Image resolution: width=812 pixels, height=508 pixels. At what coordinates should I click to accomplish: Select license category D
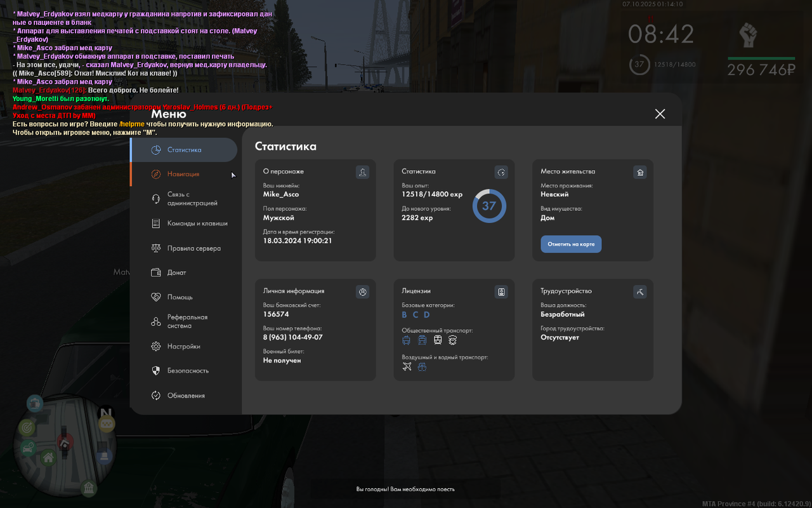click(x=427, y=315)
